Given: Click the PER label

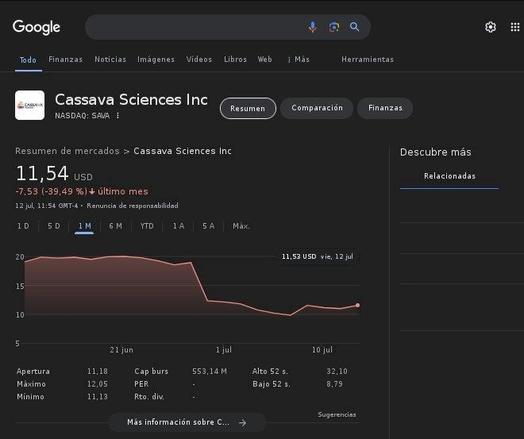Looking at the screenshot, I should 141,384.
